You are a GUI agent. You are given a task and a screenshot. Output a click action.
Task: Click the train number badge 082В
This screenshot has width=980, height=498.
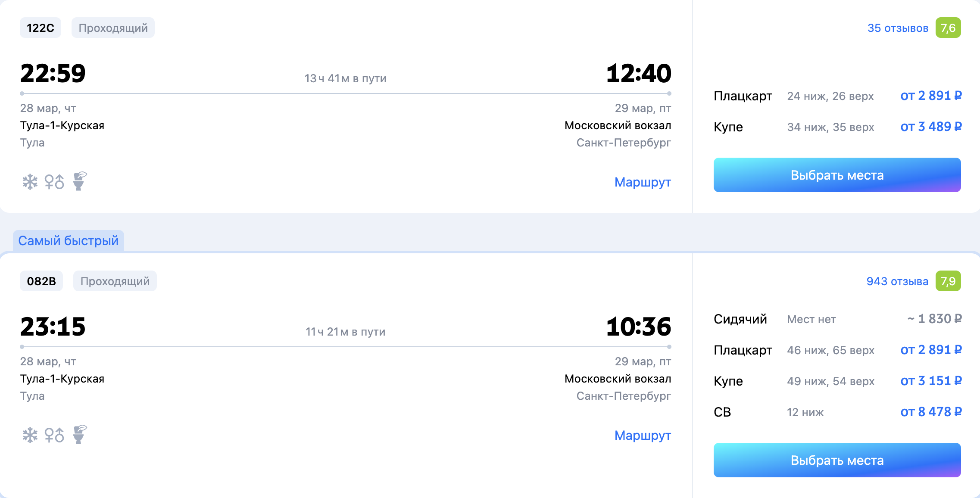pos(41,281)
